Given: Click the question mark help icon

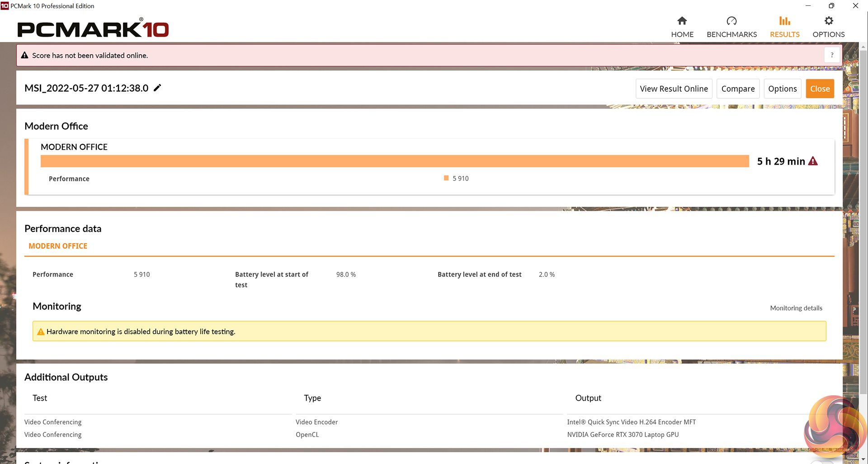Looking at the screenshot, I should click(832, 55).
